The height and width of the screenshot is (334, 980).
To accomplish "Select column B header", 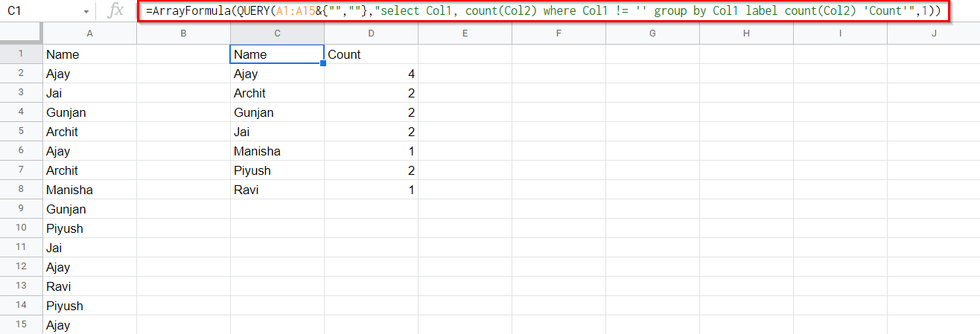I will tap(183, 33).
